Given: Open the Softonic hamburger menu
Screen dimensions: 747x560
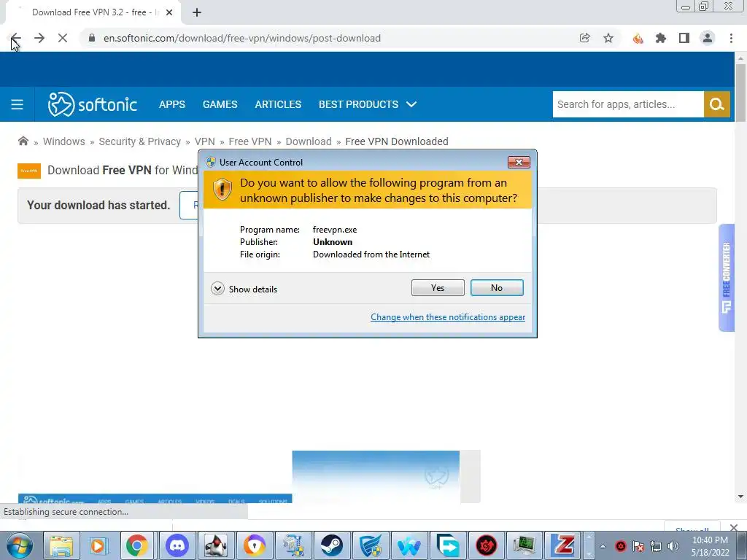Looking at the screenshot, I should (18, 104).
